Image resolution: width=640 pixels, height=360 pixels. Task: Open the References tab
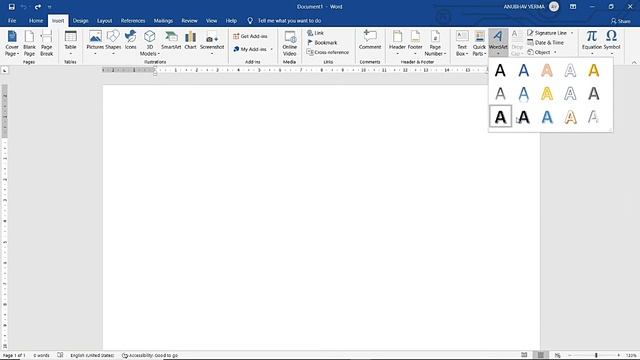(x=133, y=20)
